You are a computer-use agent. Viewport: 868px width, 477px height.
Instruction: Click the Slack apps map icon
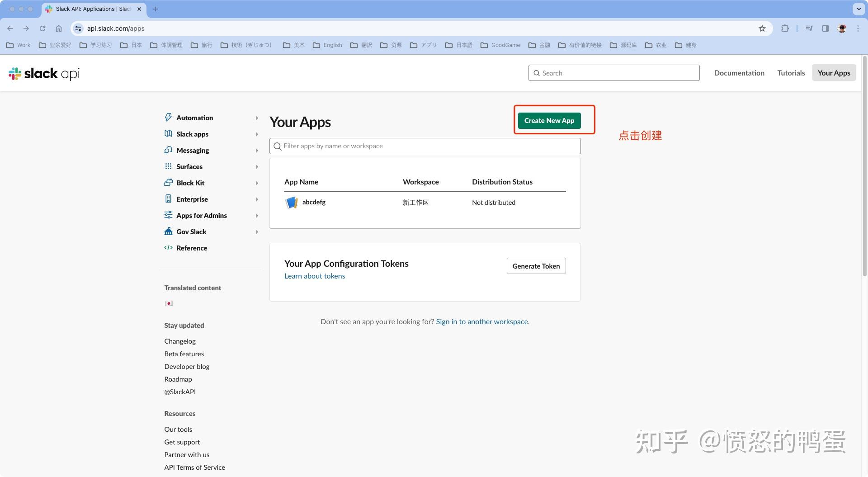pyautogui.click(x=168, y=134)
